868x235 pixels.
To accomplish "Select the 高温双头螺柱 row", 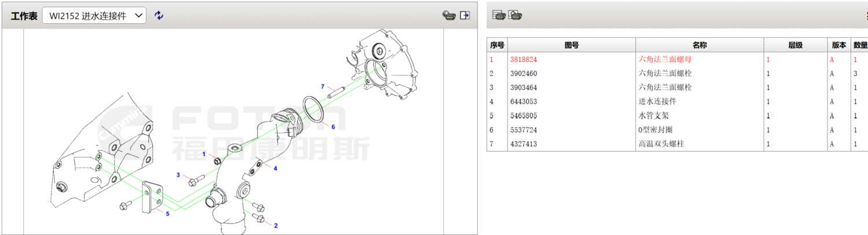I will [x=660, y=144].
